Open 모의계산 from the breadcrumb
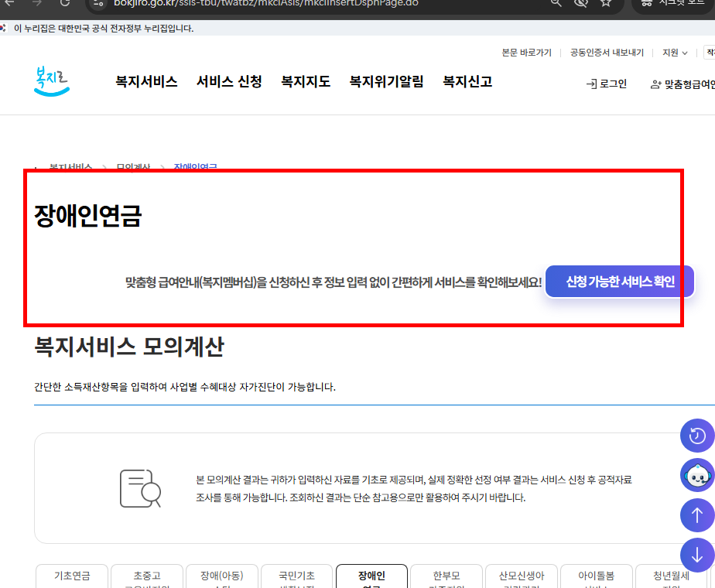 [x=133, y=167]
